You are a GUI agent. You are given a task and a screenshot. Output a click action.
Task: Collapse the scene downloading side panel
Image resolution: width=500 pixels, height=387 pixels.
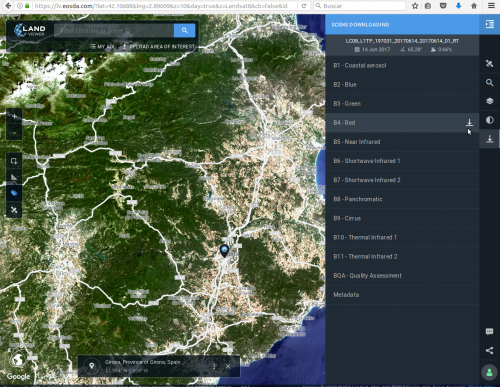(489, 24)
